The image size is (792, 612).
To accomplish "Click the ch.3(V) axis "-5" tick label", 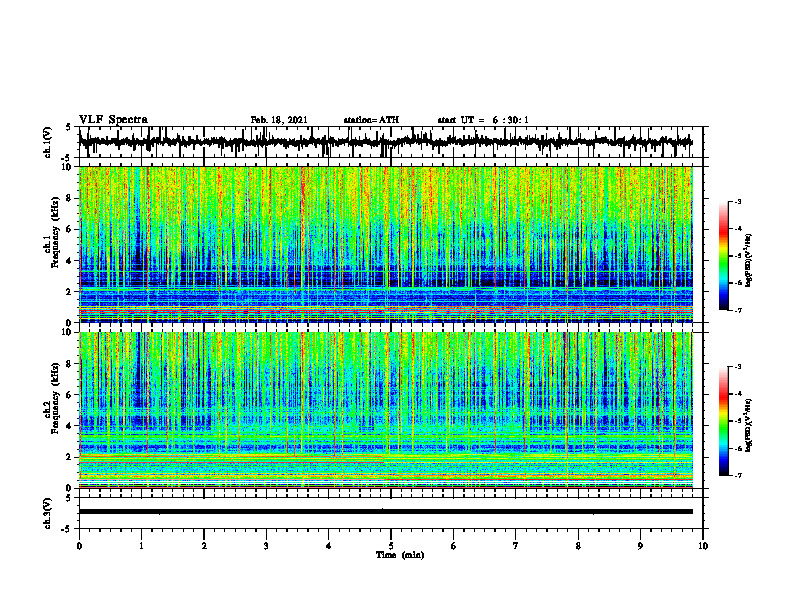I will pos(67,529).
